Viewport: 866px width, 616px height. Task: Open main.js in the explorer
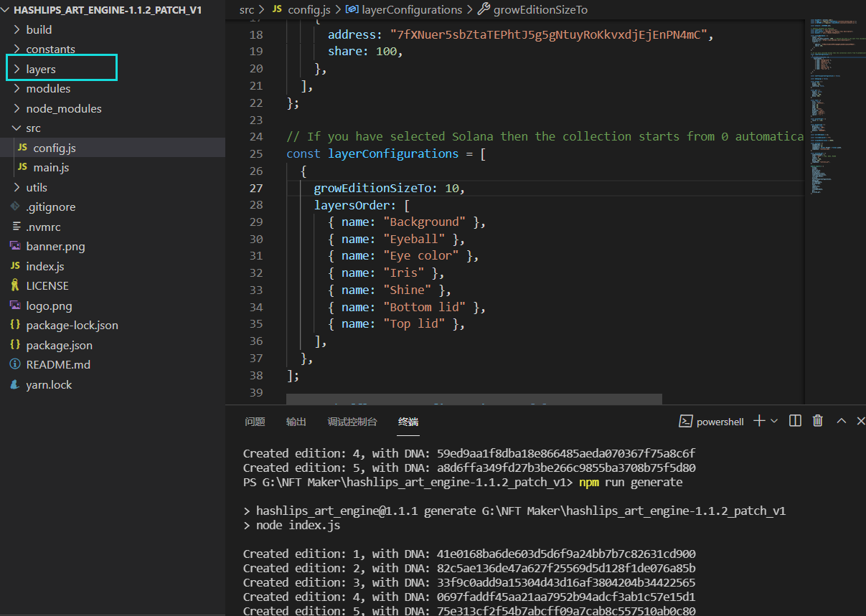tap(51, 168)
